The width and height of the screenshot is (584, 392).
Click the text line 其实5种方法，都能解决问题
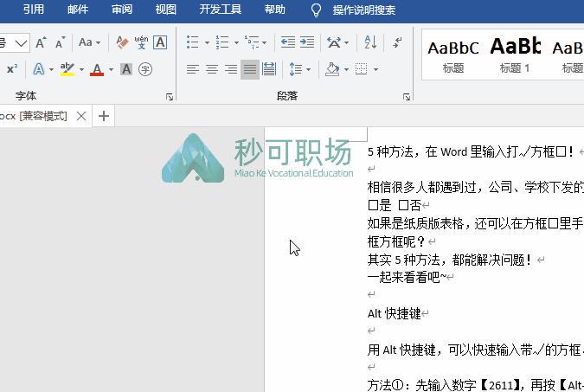[449, 260]
